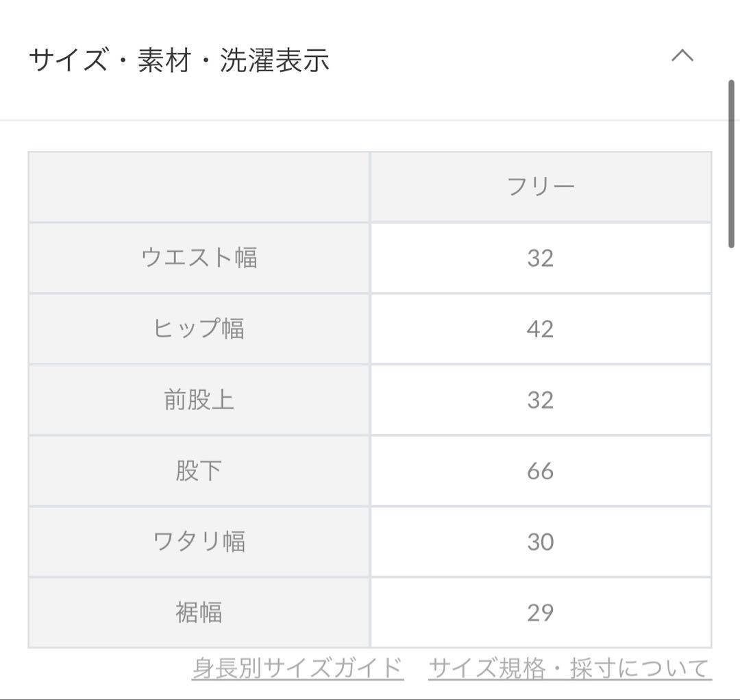Select the ワタリ幅 value 30 cell
This screenshot has width=740, height=700.
541,542
